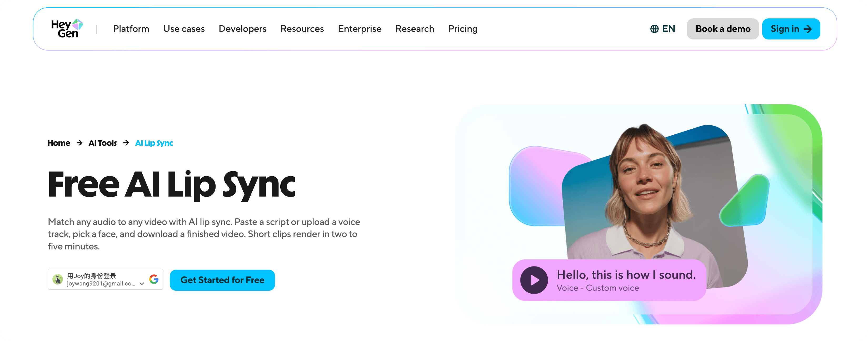Click the AI Lip Sync breadcrumb
This screenshot has width=868, height=341.
[154, 143]
